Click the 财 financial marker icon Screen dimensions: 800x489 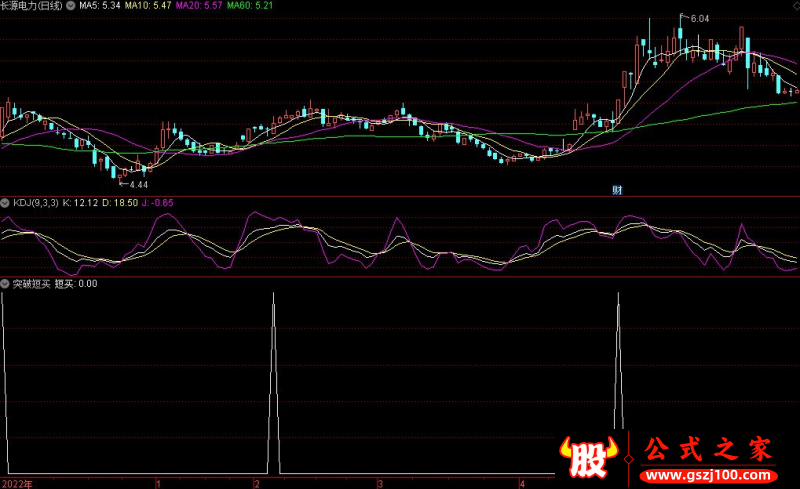point(617,190)
